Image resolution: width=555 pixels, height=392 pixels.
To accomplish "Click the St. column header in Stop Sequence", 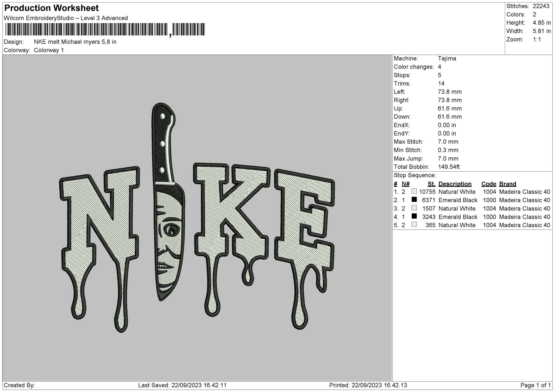I will [x=431, y=184].
